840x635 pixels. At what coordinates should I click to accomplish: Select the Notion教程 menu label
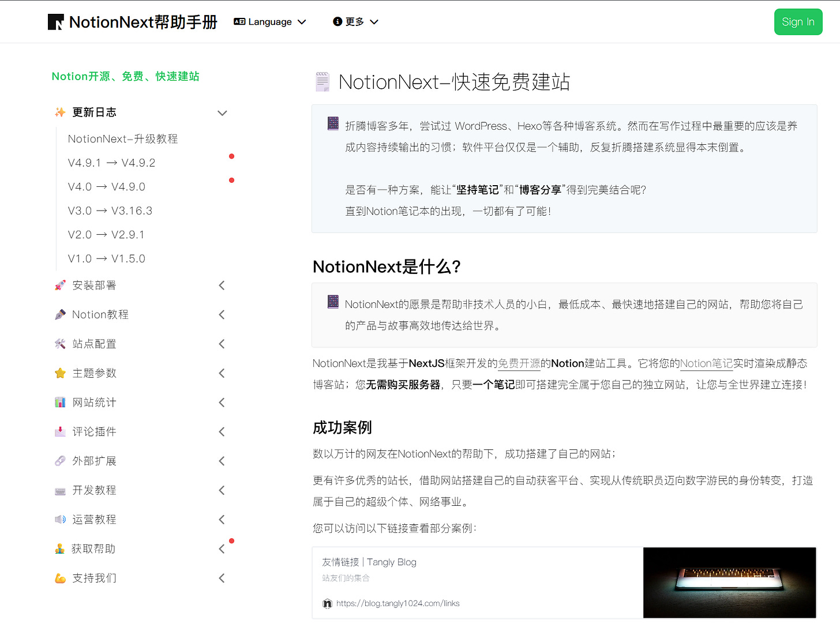point(100,314)
